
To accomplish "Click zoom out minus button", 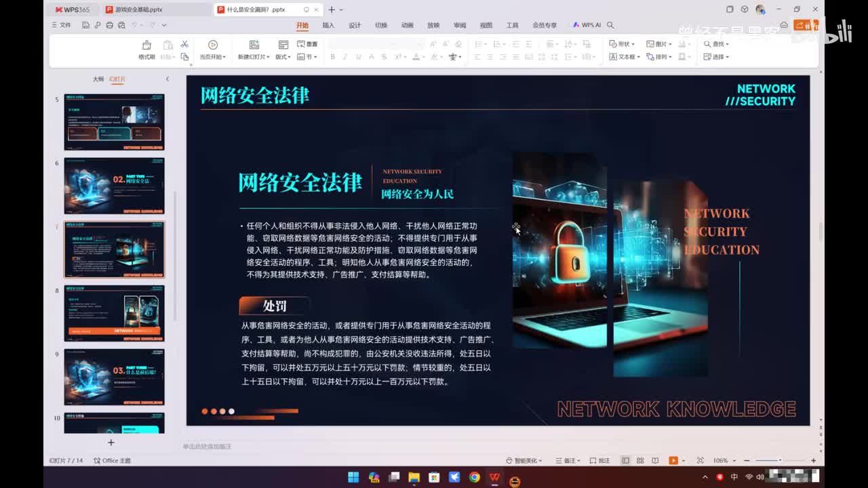I will pyautogui.click(x=748, y=460).
